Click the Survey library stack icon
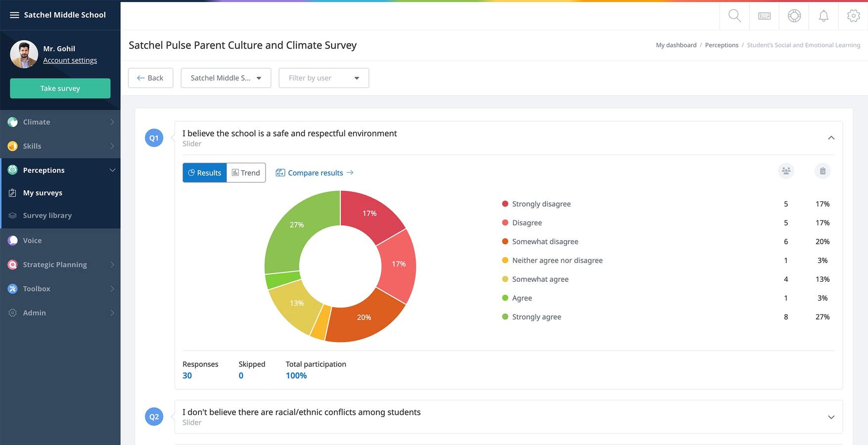This screenshot has height=445, width=868. click(13, 216)
